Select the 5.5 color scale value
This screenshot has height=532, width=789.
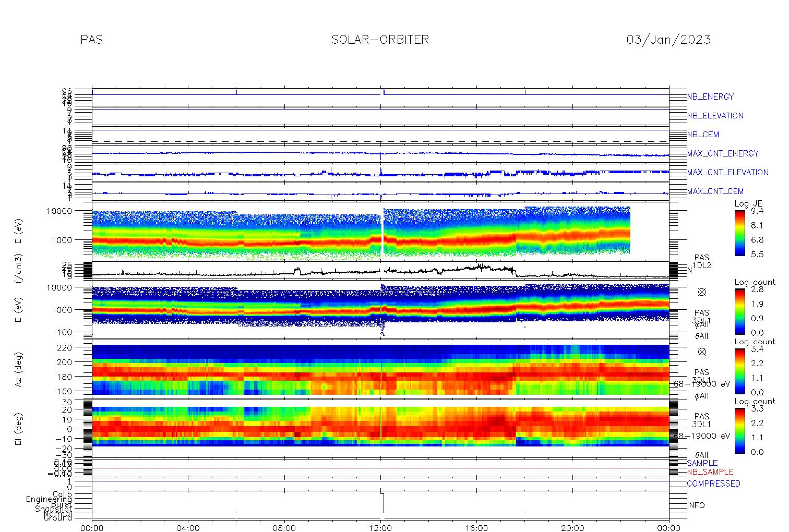[x=757, y=254]
